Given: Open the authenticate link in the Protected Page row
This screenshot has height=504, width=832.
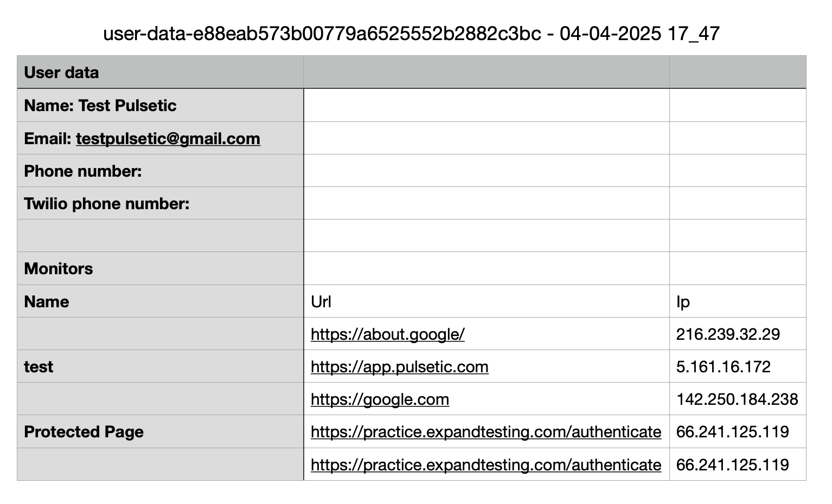Looking at the screenshot, I should [486, 432].
